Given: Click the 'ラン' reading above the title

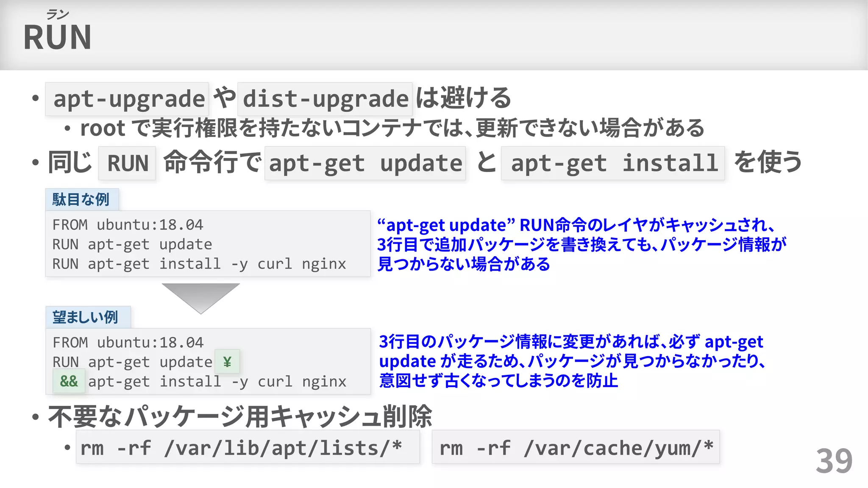Looking at the screenshot, I should (x=57, y=15).
